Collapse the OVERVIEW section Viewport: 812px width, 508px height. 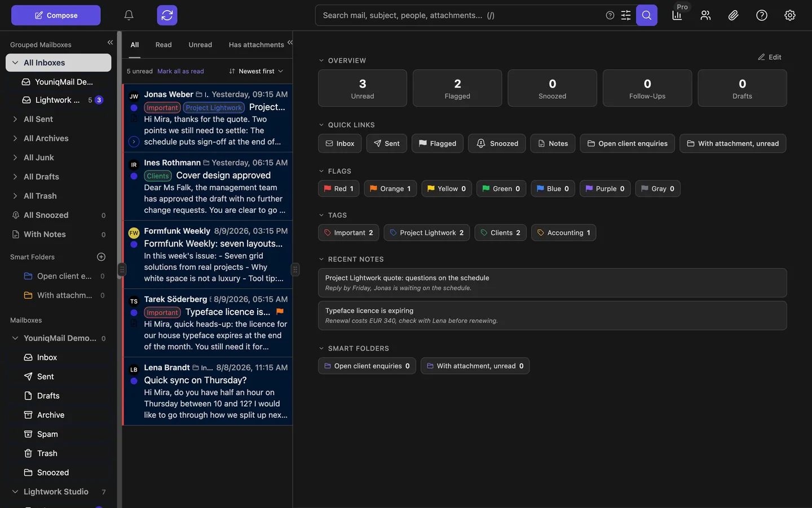pos(321,60)
